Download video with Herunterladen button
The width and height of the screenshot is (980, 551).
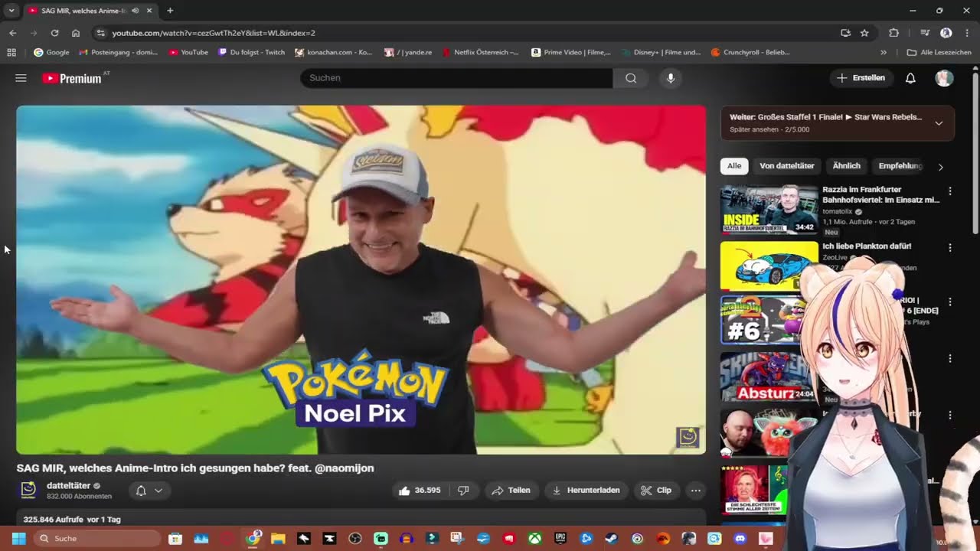(x=586, y=491)
